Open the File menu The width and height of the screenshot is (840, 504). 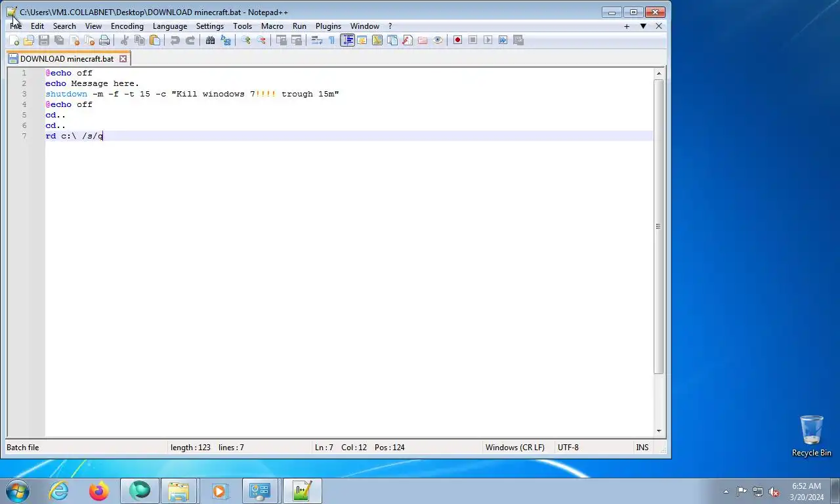point(16,26)
